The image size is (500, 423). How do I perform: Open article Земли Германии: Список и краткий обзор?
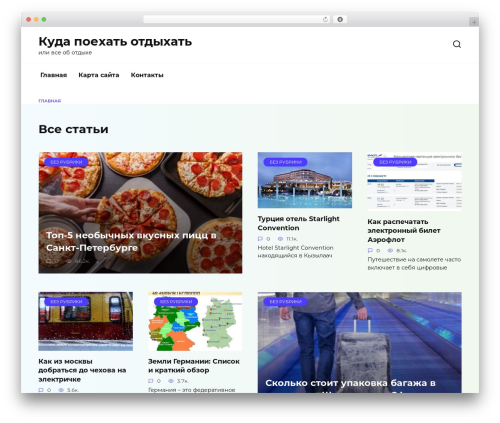pyautogui.click(x=194, y=366)
